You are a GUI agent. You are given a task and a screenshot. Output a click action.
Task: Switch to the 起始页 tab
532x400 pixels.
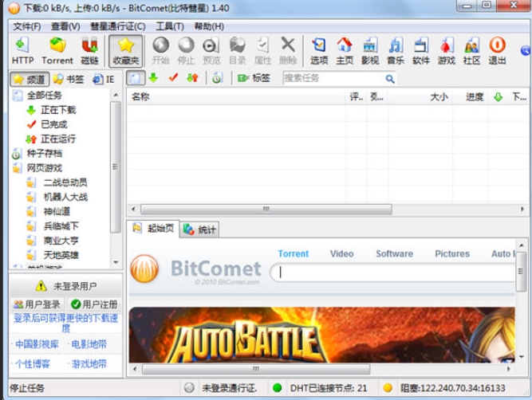click(154, 229)
